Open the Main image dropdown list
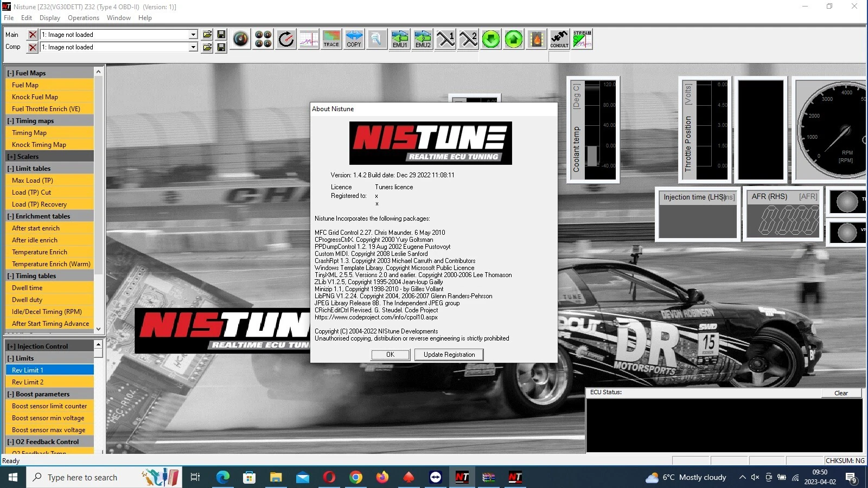The height and width of the screenshot is (488, 868). pos(193,35)
